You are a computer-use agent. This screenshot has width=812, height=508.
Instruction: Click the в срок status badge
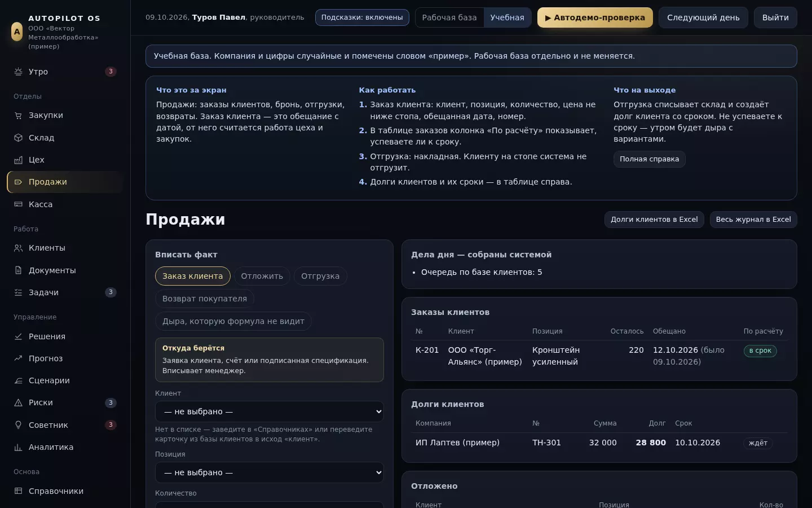pos(760,351)
